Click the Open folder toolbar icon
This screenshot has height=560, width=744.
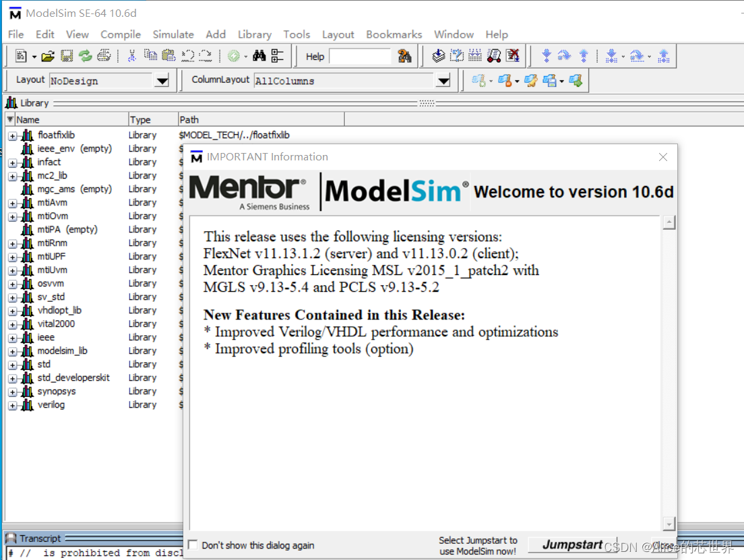click(x=48, y=56)
